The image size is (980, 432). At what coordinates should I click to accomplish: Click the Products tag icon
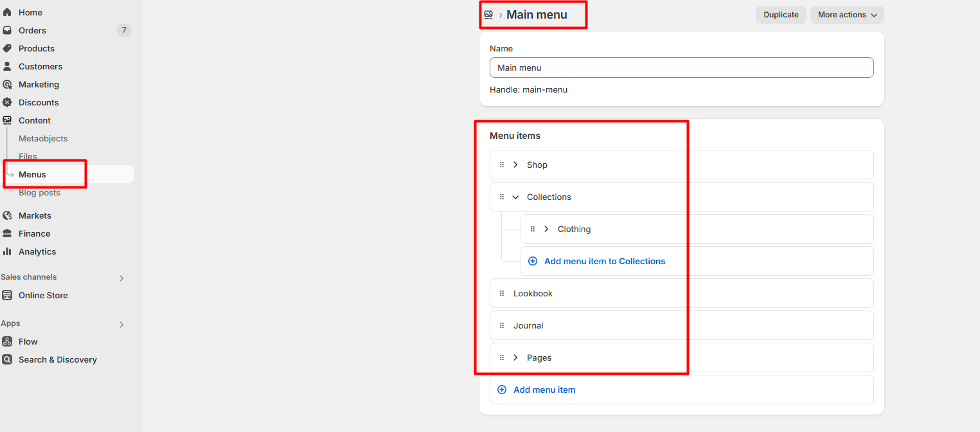pyautogui.click(x=7, y=48)
